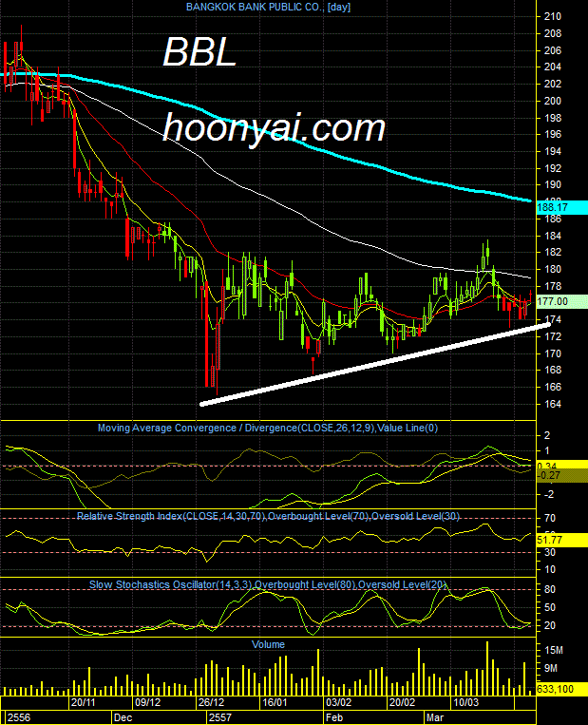The width and height of the screenshot is (588, 725).
Task: Click the 210 price axis label
Action: tap(553, 17)
